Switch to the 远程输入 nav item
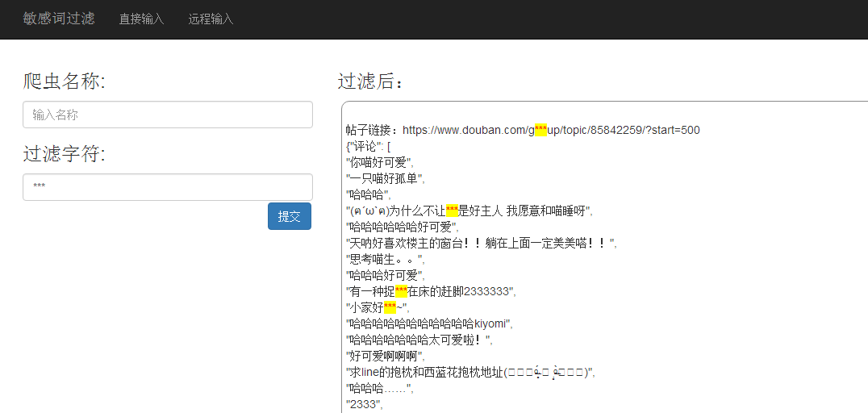Viewport: 868px width, 413px height. tap(211, 19)
